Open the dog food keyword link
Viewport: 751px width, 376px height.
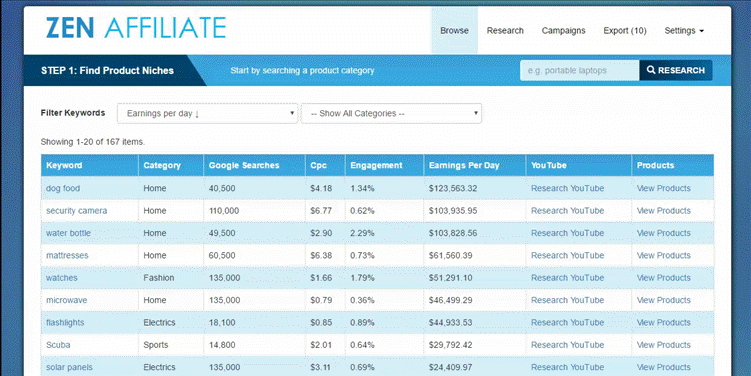point(63,188)
